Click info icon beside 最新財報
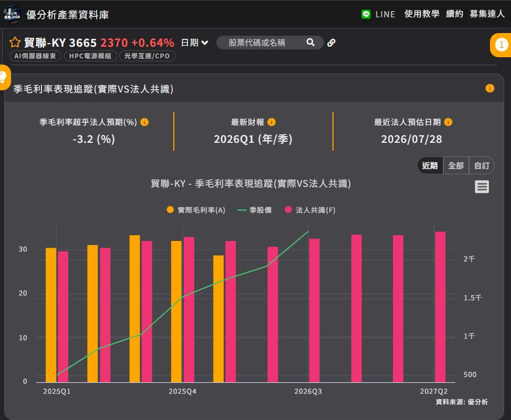 pos(272,122)
